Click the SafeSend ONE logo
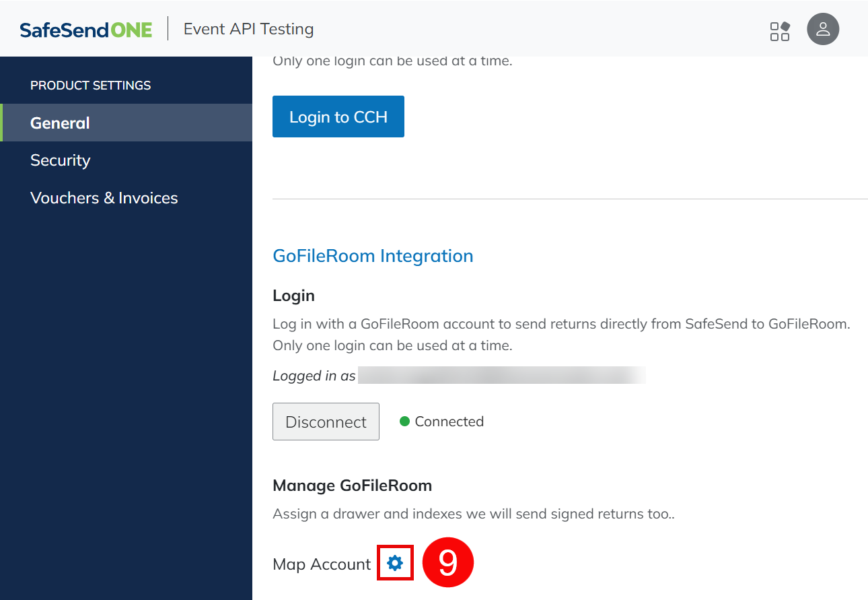Screen dimensions: 868x600 (86, 30)
